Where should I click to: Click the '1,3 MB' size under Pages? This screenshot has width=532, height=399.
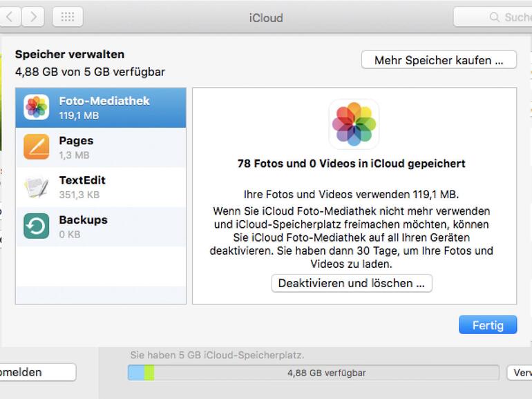click(x=74, y=155)
